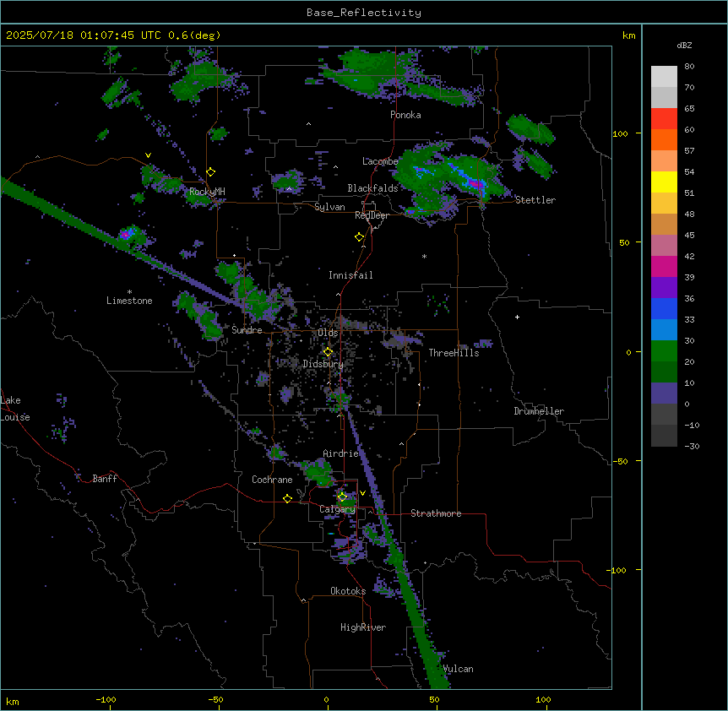
Task: Click the Base_Reflectivity title text
Action: [x=364, y=13]
